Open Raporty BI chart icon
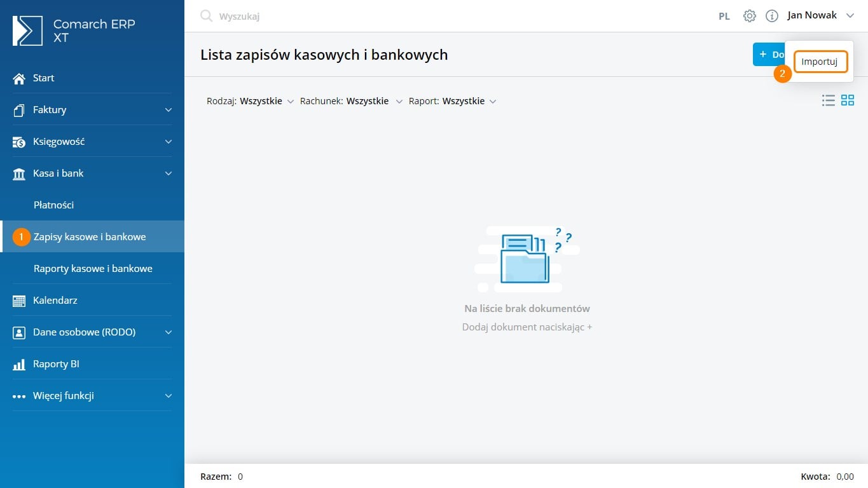Screen dimensions: 868x488 tap(19, 364)
